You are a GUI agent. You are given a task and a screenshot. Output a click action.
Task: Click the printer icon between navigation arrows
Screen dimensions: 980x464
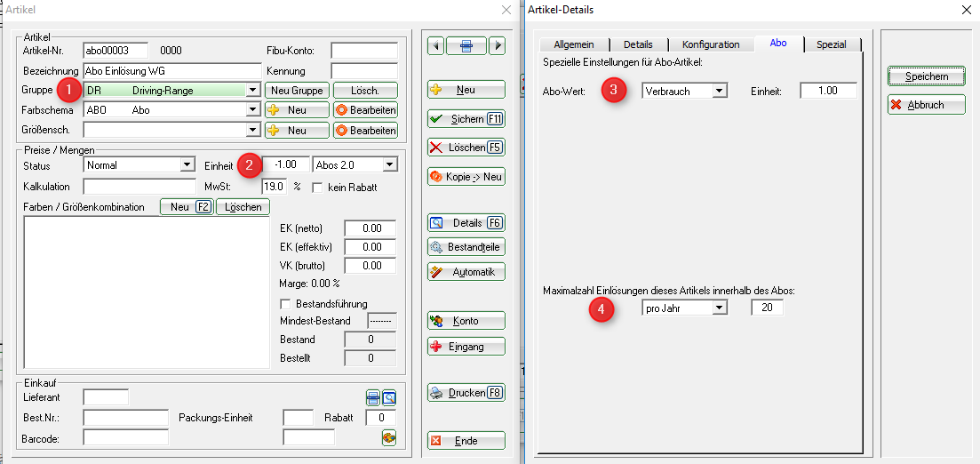[x=466, y=45]
